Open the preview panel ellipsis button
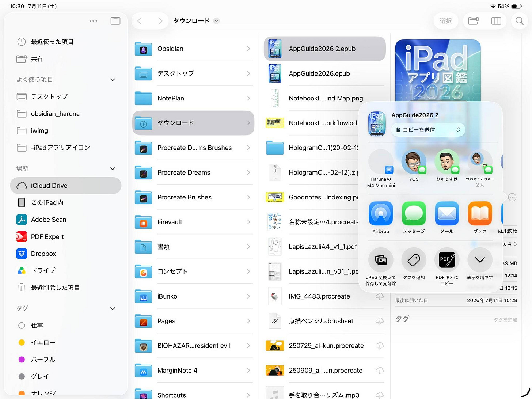The height and width of the screenshot is (399, 532). point(512,197)
